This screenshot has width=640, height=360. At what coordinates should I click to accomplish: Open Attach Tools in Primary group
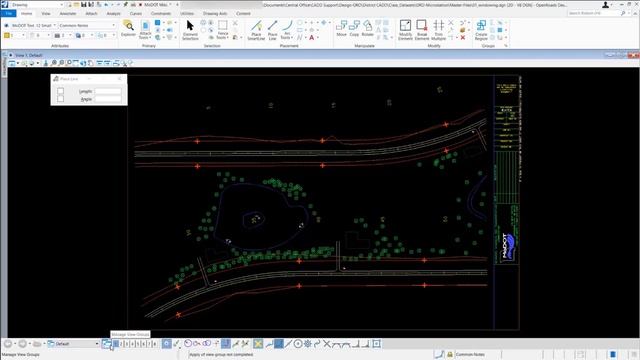tap(145, 30)
